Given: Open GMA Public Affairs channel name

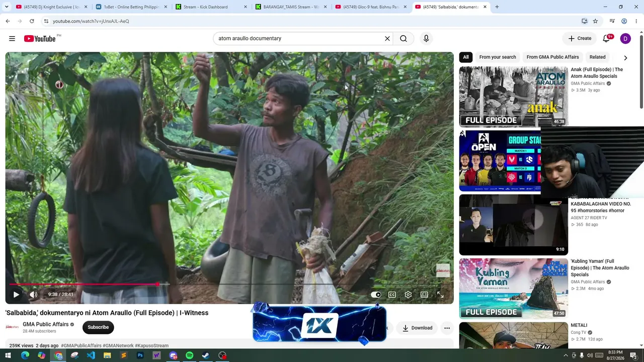Looking at the screenshot, I should click(46, 324).
